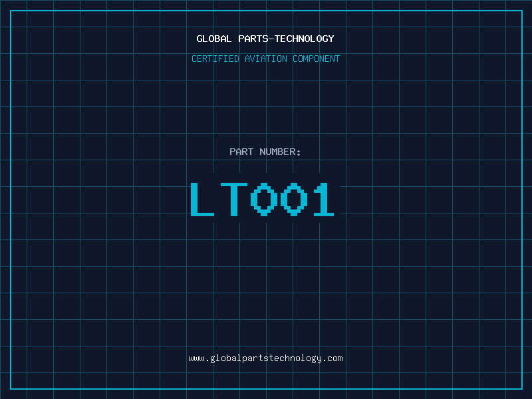Click the "www" prefix of the URL
This screenshot has width=532, height=399.
pos(196,358)
